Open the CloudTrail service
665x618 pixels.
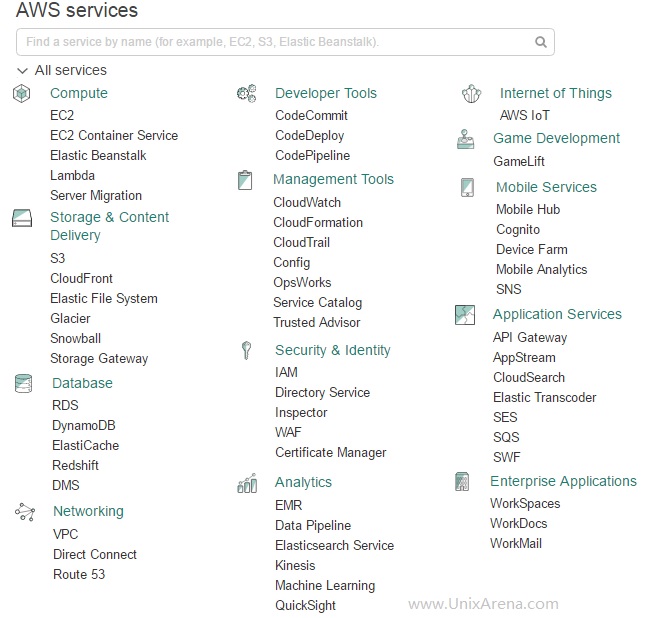pos(302,243)
